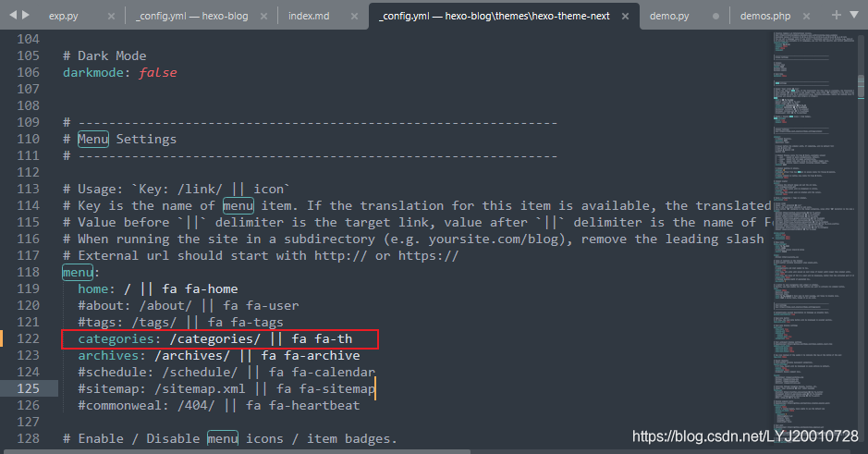Click 'fa fa-th' icon value
Viewport: 868px width, 454px height.
pyautogui.click(x=322, y=338)
